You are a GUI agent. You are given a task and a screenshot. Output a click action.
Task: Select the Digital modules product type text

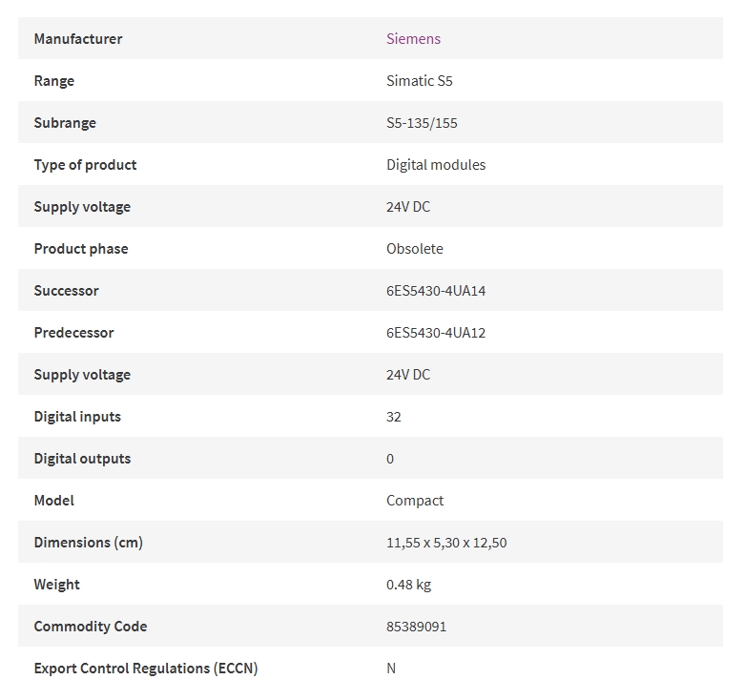pyautogui.click(x=436, y=165)
